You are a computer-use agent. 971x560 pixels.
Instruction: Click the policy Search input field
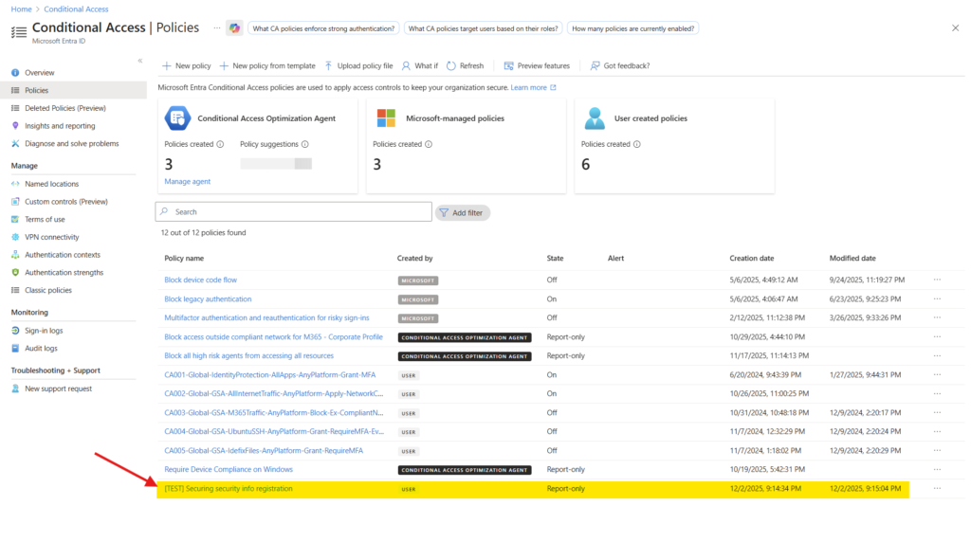tap(294, 212)
